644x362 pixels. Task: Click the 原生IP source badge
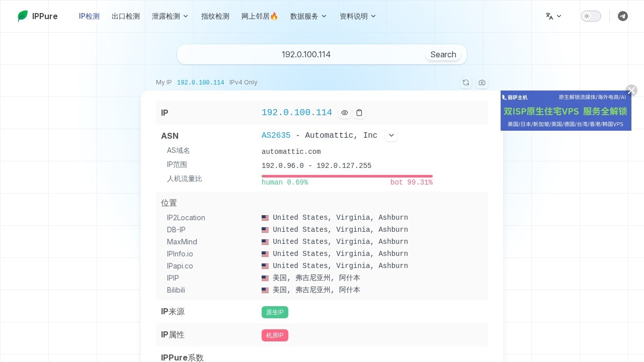[x=275, y=312]
